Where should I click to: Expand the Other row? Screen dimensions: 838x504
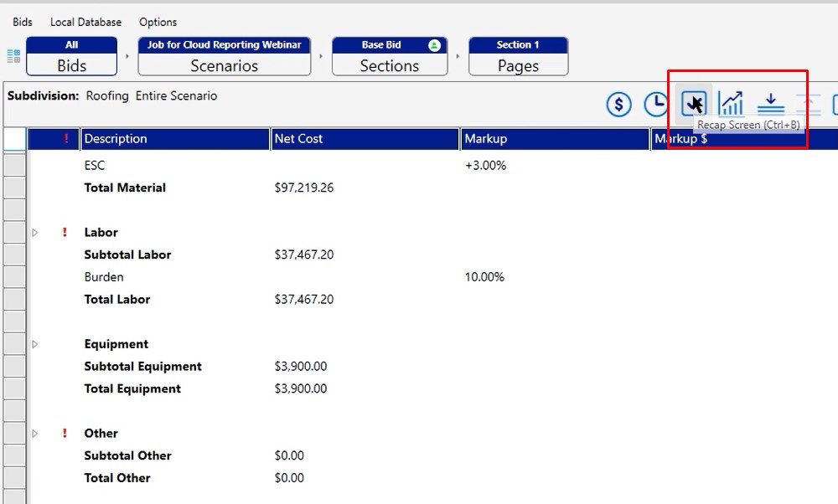pos(35,434)
